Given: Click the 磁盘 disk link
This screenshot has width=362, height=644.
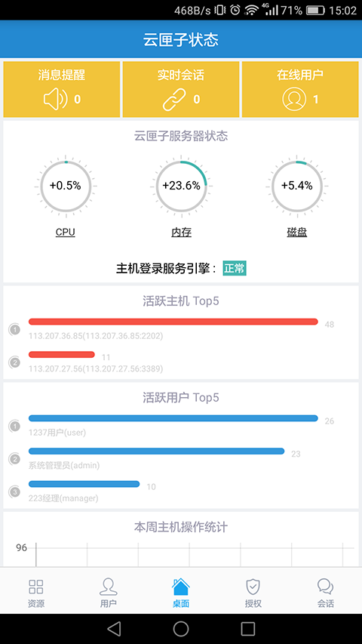Looking at the screenshot, I should [x=296, y=233].
